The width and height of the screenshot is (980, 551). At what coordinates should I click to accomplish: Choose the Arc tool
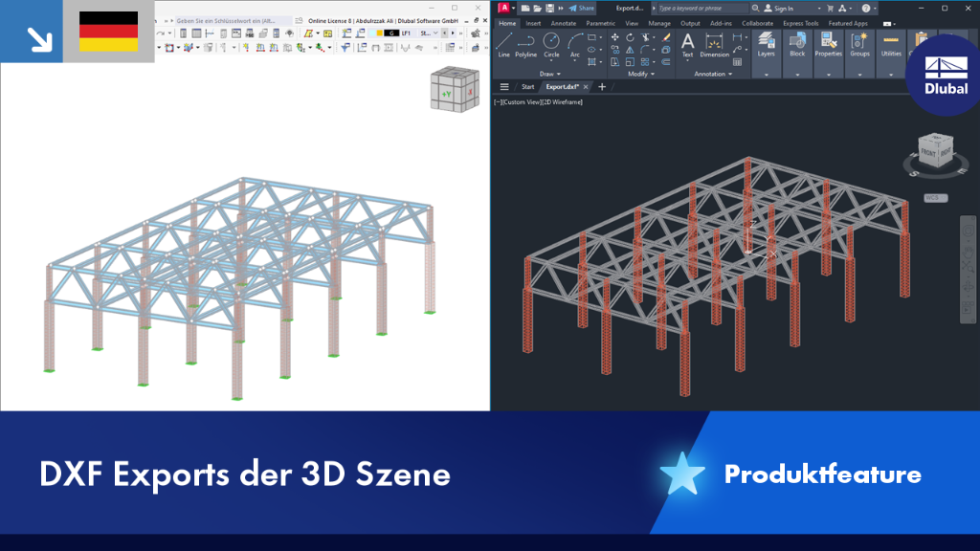[x=575, y=46]
